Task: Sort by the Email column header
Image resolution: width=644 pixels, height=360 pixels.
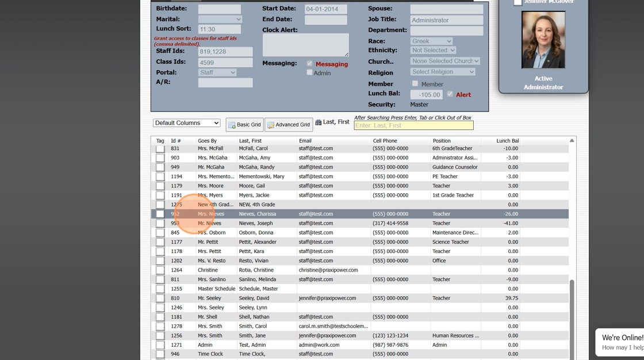Action: (x=305, y=140)
